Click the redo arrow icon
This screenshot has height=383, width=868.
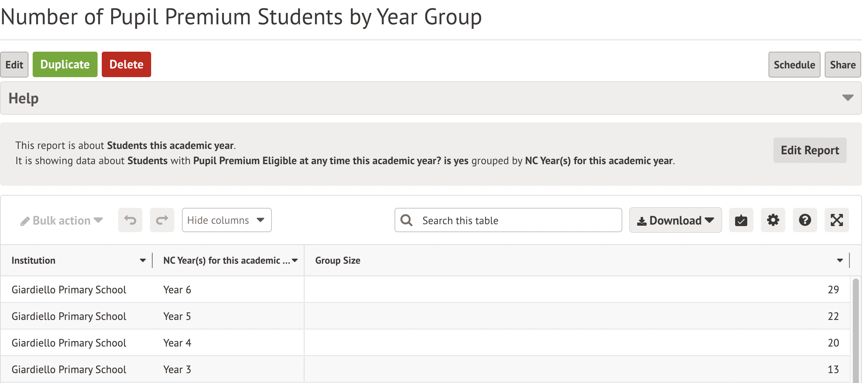pyautogui.click(x=162, y=220)
